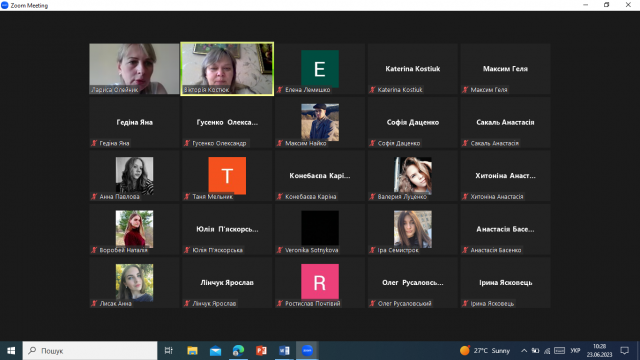The height and width of the screenshot is (360, 640).
Task: Select Іра Семистрок profile photo
Action: (x=413, y=229)
